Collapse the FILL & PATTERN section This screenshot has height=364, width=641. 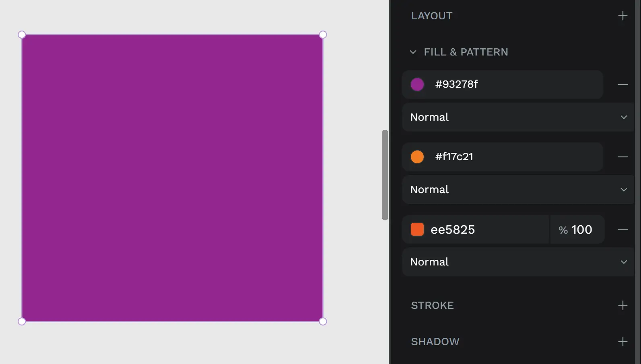(412, 52)
